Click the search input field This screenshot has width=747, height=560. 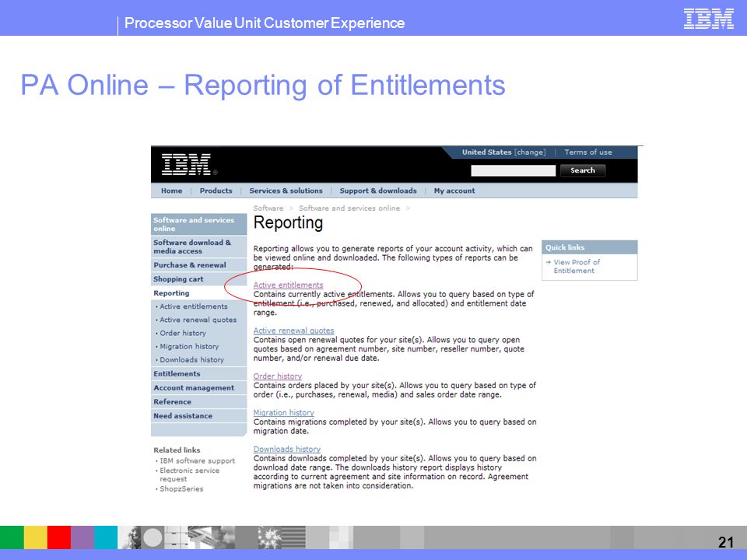pos(513,170)
